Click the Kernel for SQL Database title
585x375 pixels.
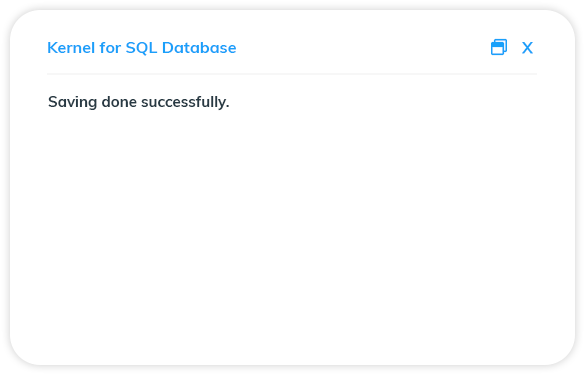[x=142, y=48]
